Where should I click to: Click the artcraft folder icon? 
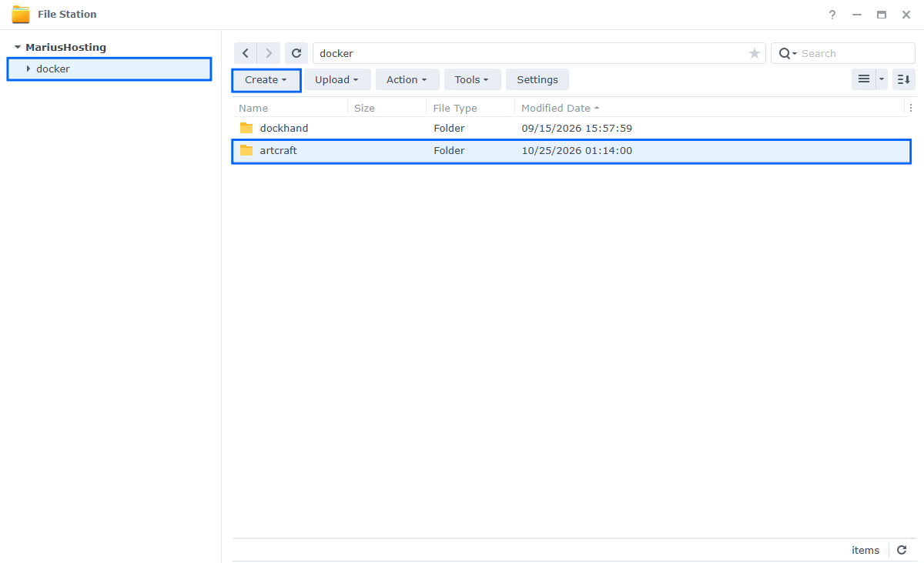tap(246, 150)
